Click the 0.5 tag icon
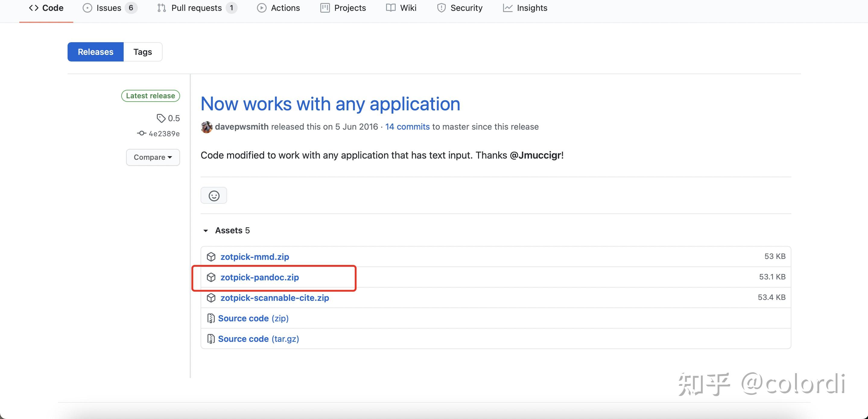 pos(161,118)
